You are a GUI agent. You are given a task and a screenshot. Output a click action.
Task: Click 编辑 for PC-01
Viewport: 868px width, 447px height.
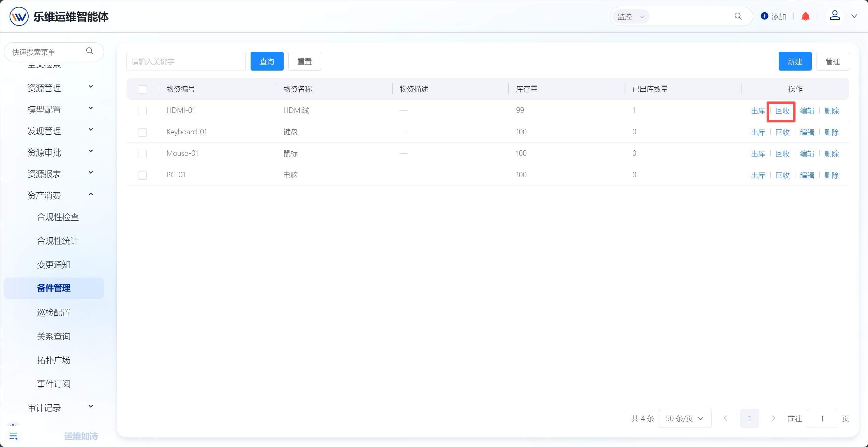pos(807,175)
